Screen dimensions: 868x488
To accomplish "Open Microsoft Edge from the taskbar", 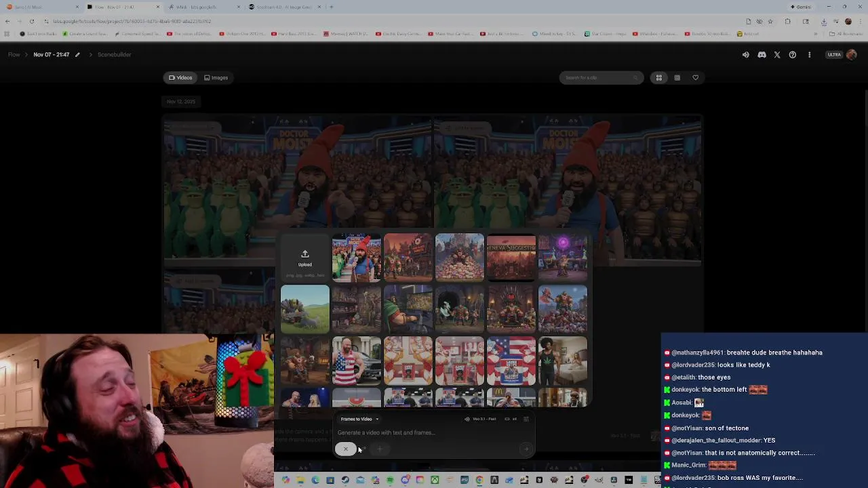I will coord(315,481).
